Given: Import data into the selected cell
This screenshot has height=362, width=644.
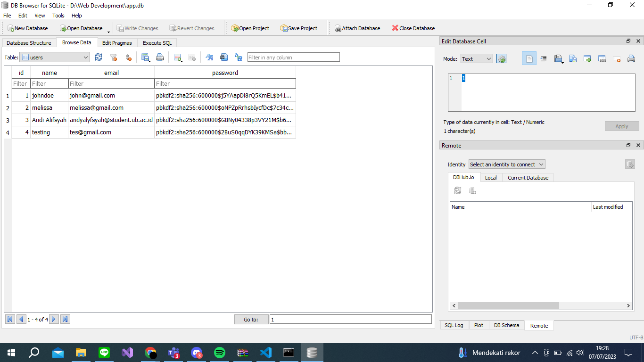Looking at the screenshot, I should 558,58.
